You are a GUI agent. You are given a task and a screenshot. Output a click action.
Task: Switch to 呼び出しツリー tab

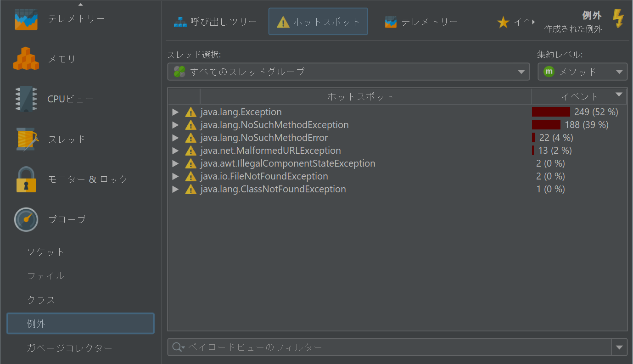[215, 22]
